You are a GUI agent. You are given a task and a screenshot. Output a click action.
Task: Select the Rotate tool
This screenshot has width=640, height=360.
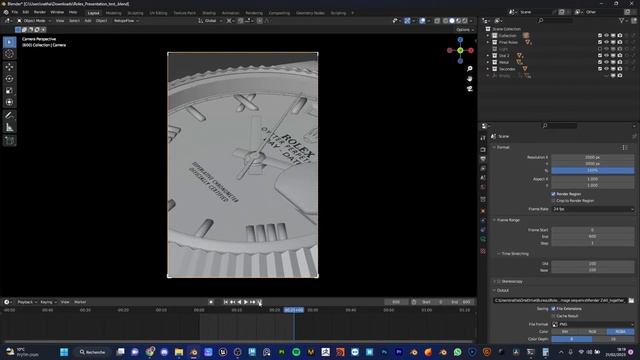tap(9, 79)
